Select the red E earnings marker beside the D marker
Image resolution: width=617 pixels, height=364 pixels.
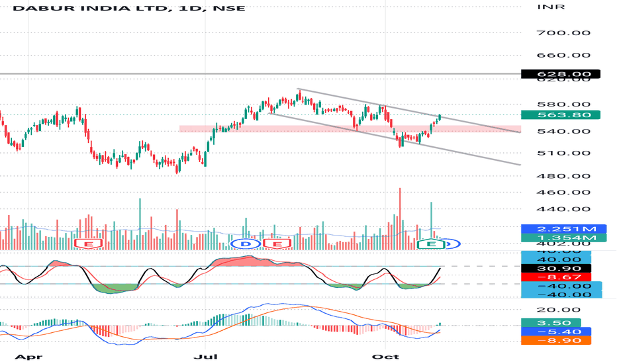277,244
